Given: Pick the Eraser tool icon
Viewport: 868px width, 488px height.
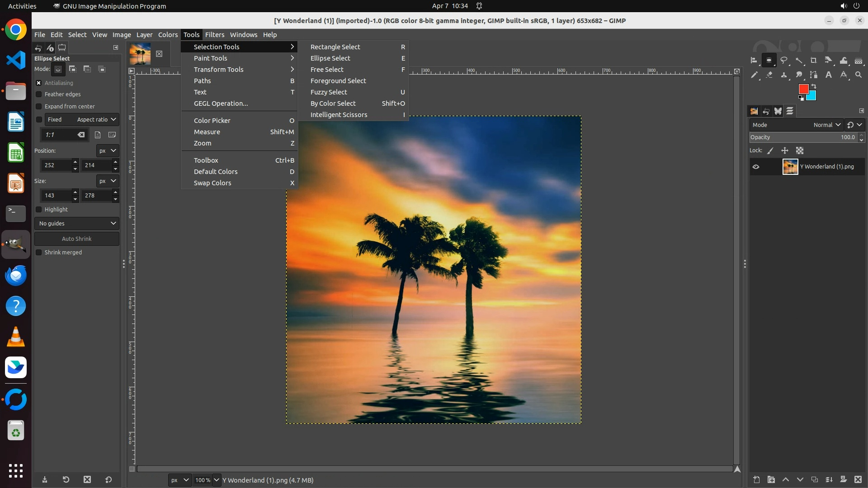Looking at the screenshot, I should tap(769, 75).
